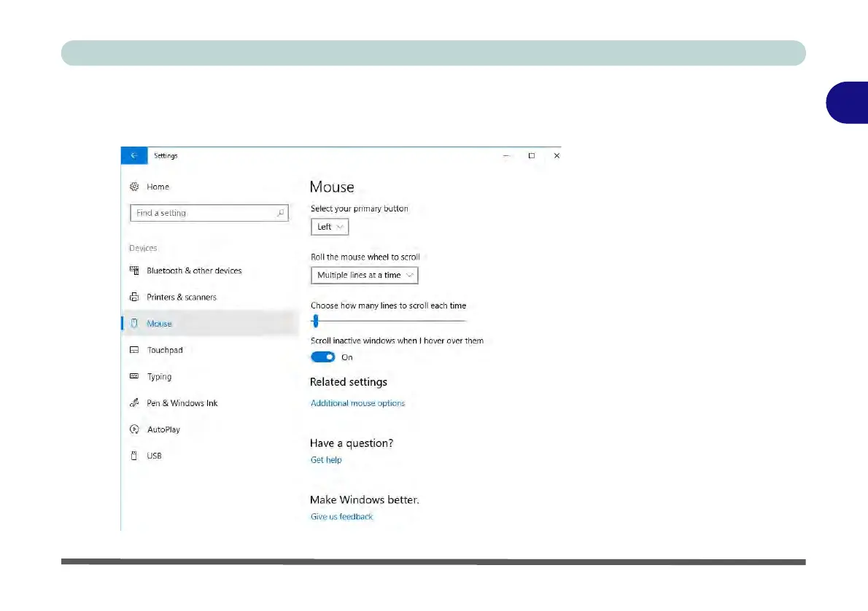Click 'Choose how many lines to scroll' label
The image size is (868, 611).
[x=389, y=305]
